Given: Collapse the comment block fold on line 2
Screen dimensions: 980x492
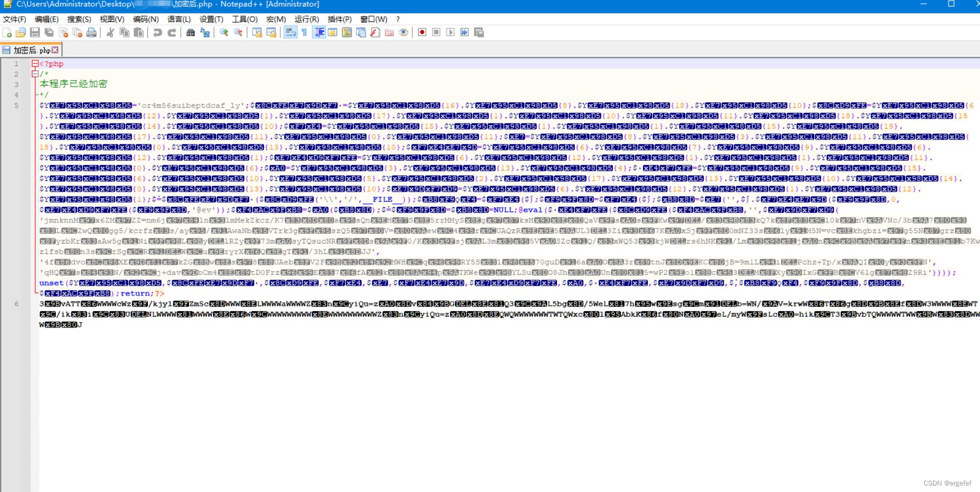Looking at the screenshot, I should pyautogui.click(x=35, y=74).
